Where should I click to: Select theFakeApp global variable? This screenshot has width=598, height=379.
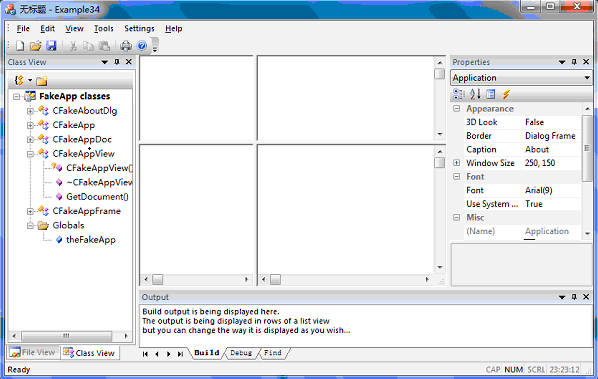tap(91, 240)
